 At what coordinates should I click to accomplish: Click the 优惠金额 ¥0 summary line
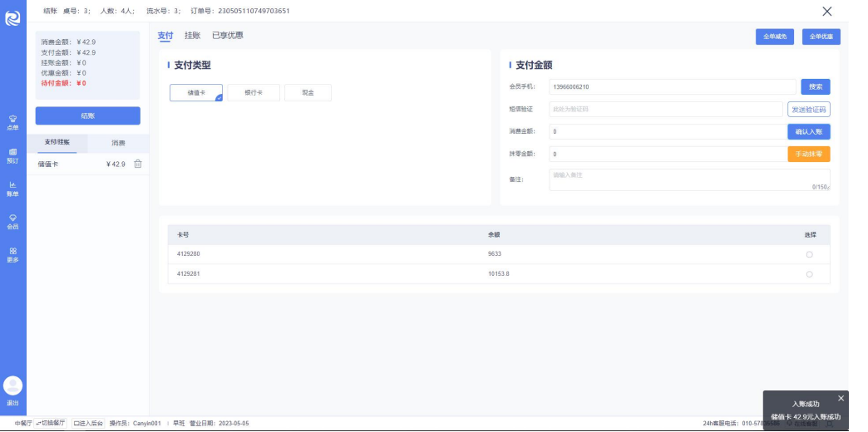point(64,72)
